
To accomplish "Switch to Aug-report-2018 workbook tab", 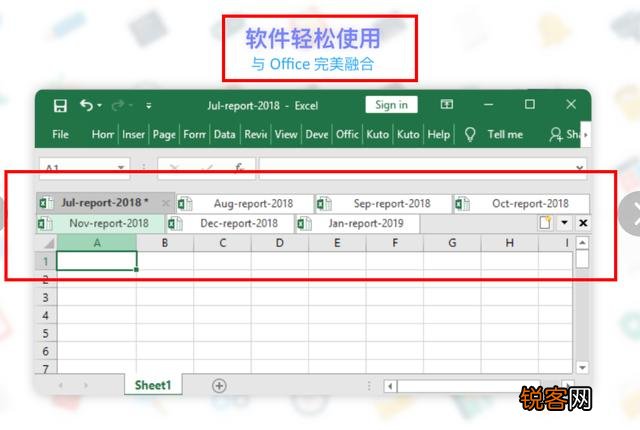I will click(245, 203).
